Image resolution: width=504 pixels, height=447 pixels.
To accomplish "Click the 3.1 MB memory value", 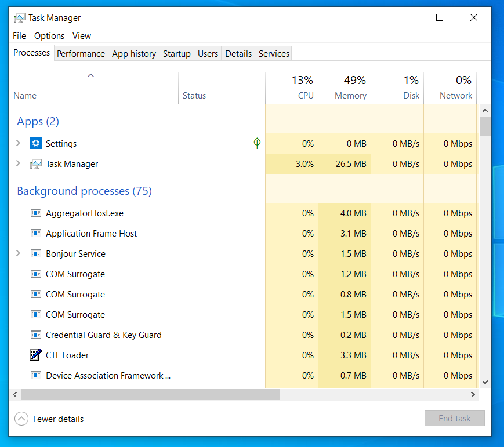I will coord(353,233).
